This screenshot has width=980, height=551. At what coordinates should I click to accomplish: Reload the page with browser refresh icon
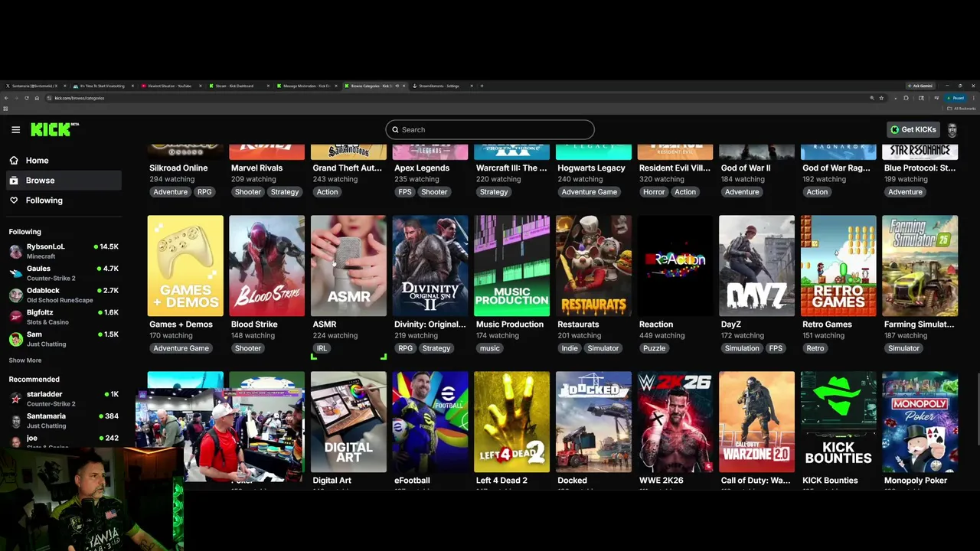point(27,98)
